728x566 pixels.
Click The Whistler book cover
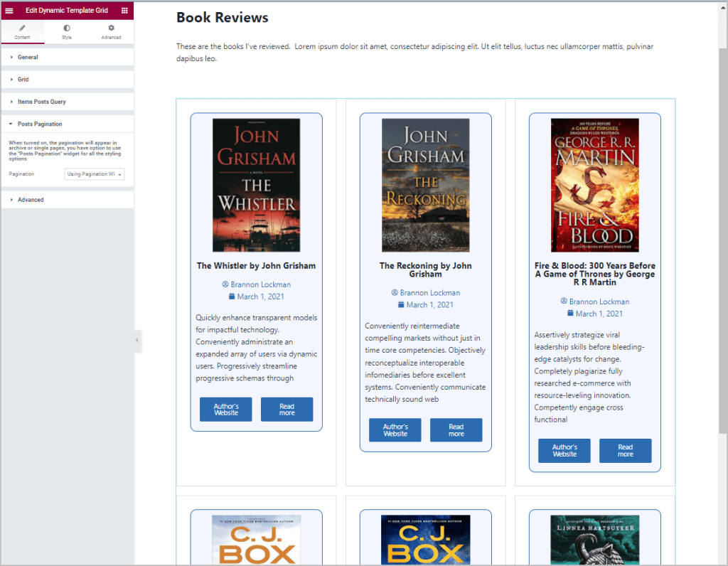click(x=256, y=186)
